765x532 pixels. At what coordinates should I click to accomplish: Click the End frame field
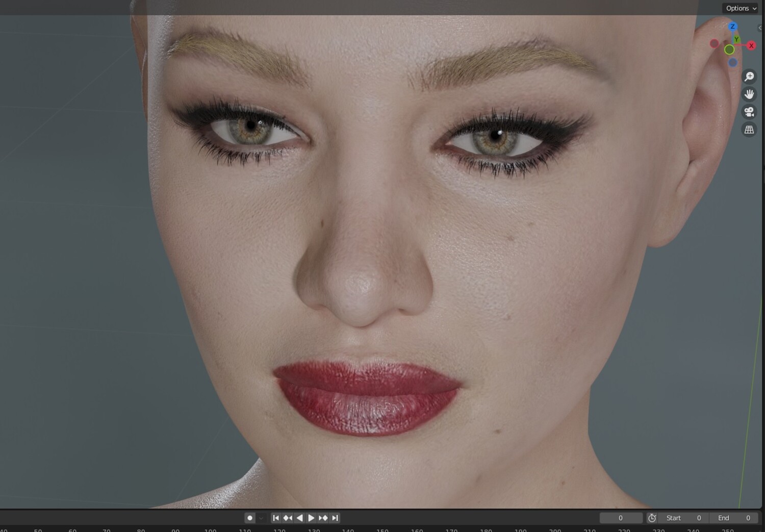click(x=734, y=518)
